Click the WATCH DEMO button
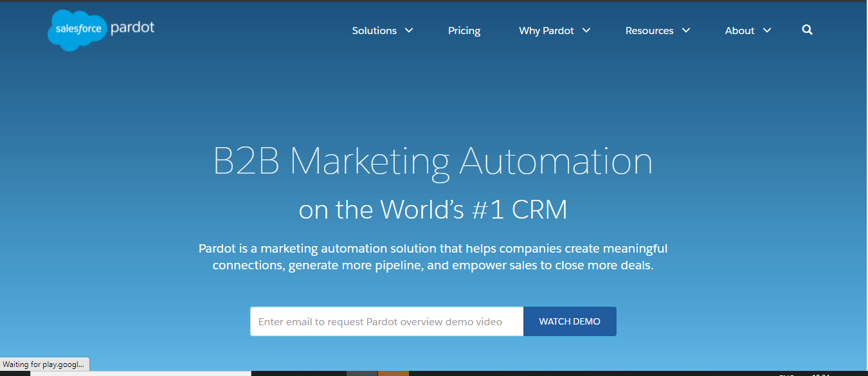 pyautogui.click(x=570, y=321)
